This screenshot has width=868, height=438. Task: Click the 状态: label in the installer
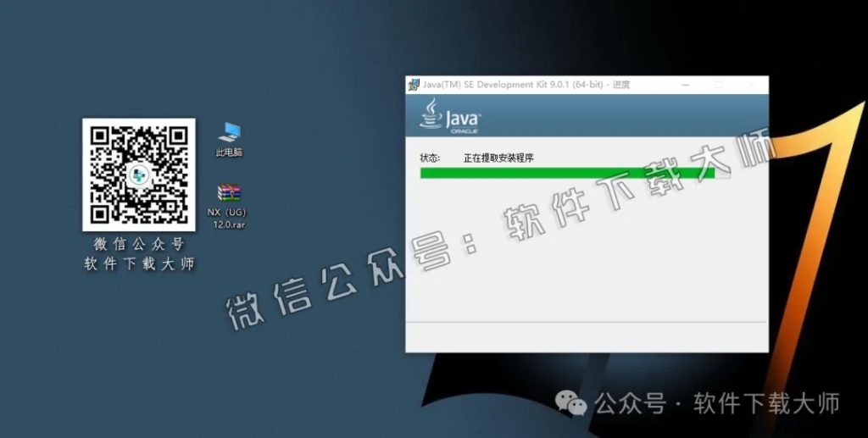click(430, 158)
